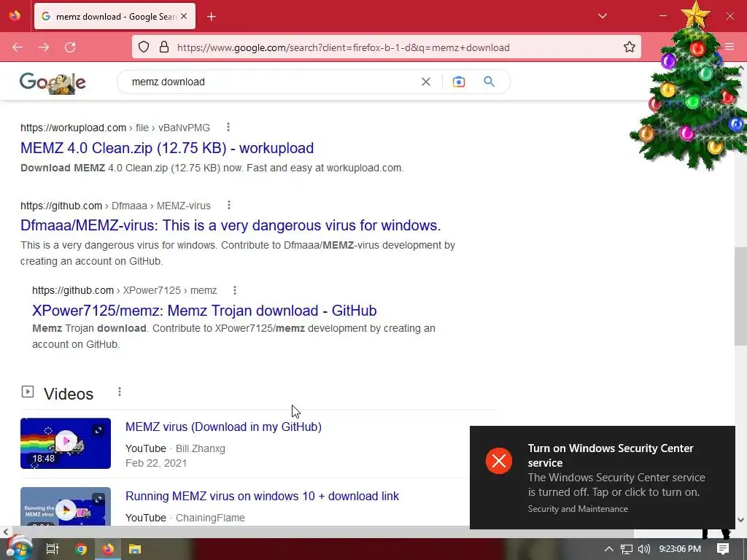
Task: Open the volume control tray icon
Action: pyautogui.click(x=643, y=549)
